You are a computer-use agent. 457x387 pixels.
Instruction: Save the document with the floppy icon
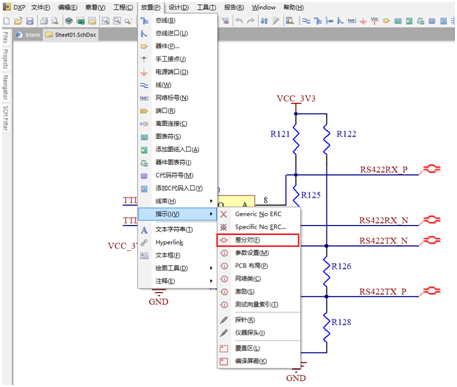click(30, 21)
